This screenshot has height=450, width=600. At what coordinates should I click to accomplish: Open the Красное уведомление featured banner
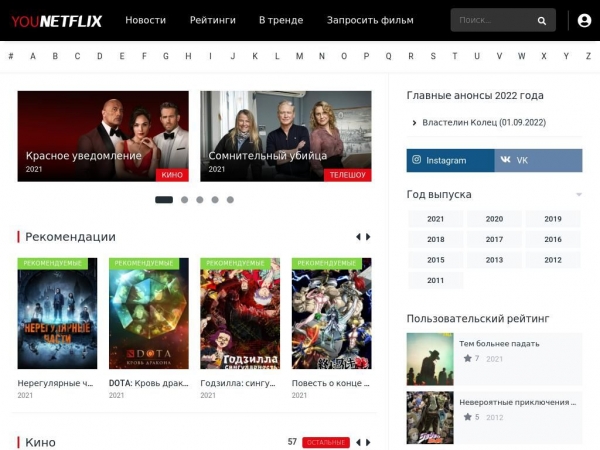[103, 136]
